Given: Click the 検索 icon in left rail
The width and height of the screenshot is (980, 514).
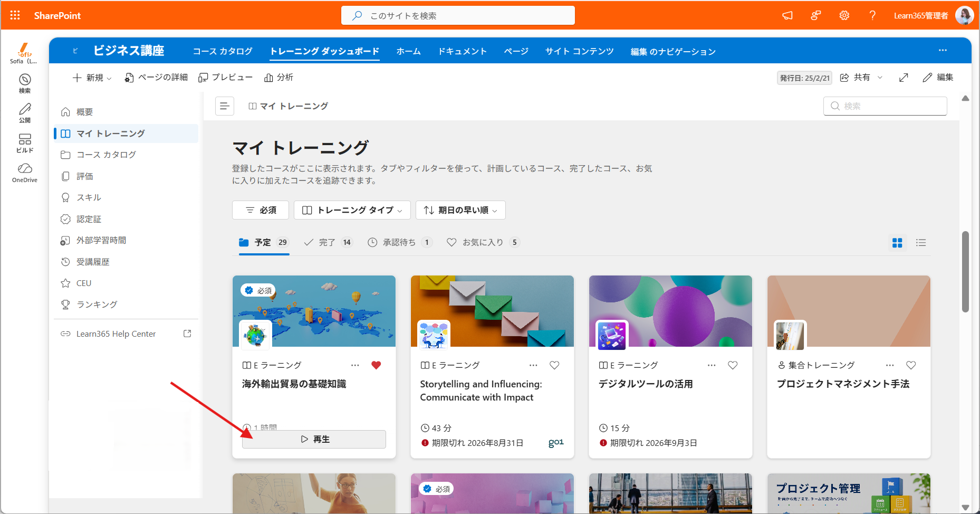Looking at the screenshot, I should pos(25,83).
